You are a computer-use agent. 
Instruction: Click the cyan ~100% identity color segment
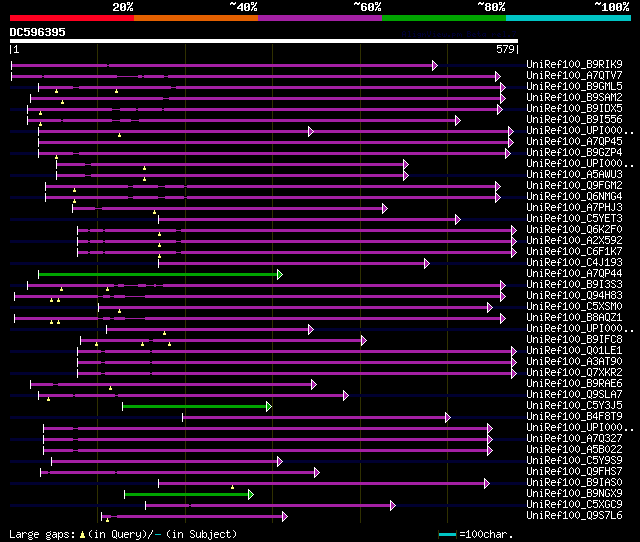click(569, 18)
